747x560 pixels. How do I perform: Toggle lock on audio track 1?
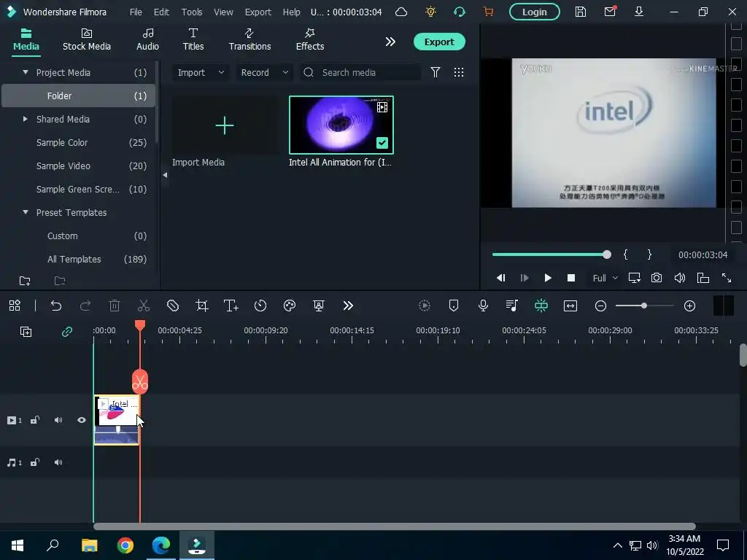(35, 462)
